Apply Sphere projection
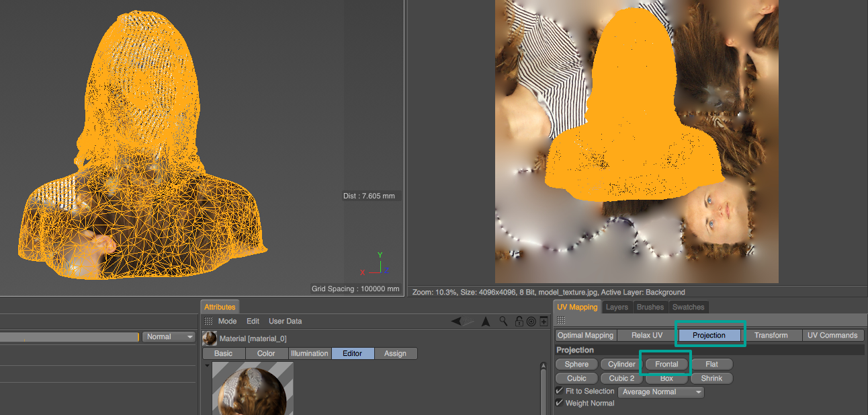This screenshot has height=415, width=868. pyautogui.click(x=576, y=364)
